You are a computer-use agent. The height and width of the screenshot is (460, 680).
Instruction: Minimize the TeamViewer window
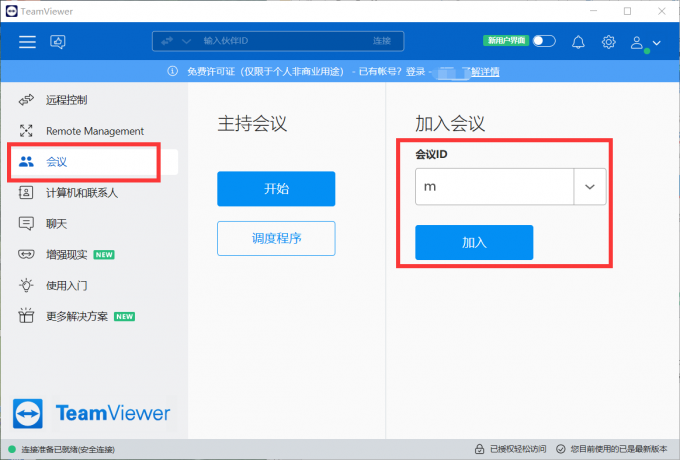pyautogui.click(x=594, y=11)
